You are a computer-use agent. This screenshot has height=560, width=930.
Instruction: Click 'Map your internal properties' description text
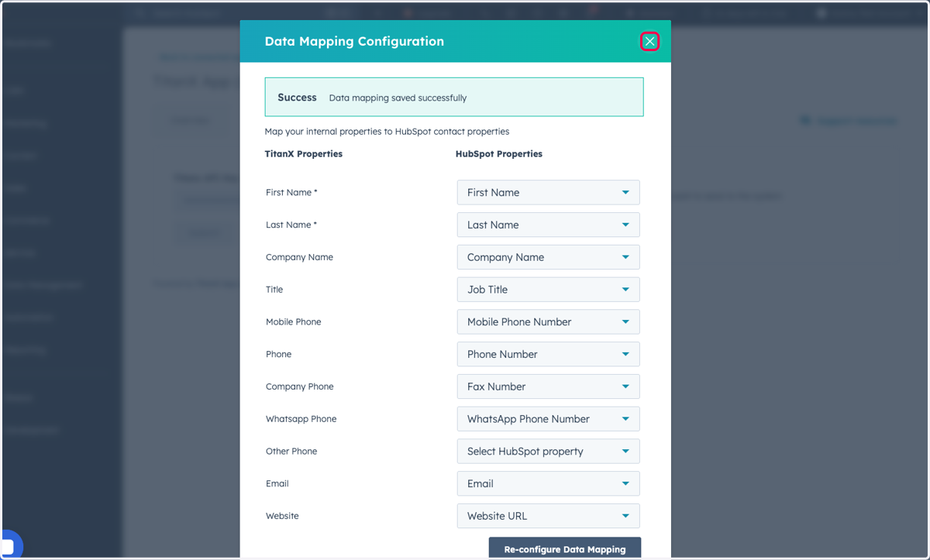(387, 132)
